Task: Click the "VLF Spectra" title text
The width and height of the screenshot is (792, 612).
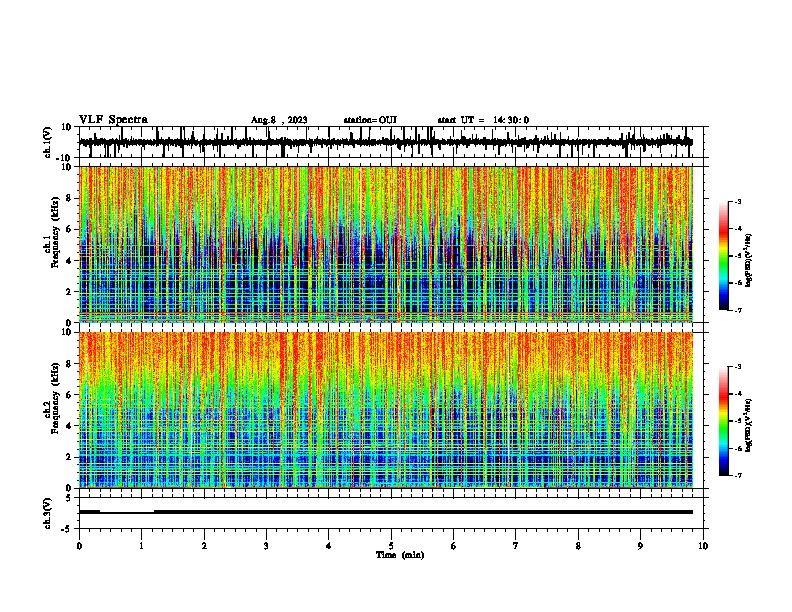Action: coord(113,120)
